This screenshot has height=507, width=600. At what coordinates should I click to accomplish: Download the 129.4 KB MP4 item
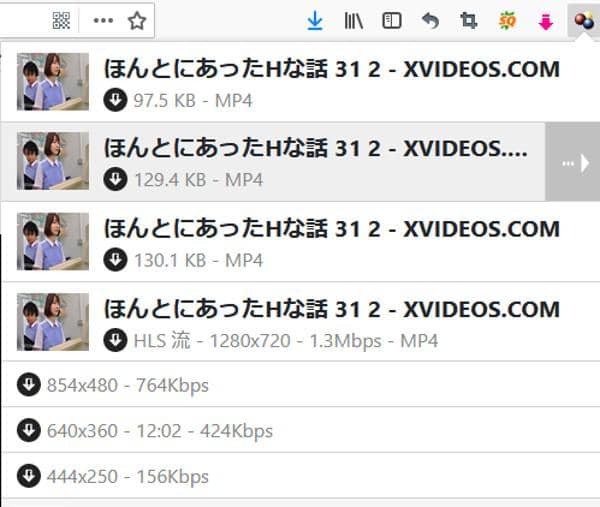click(115, 179)
